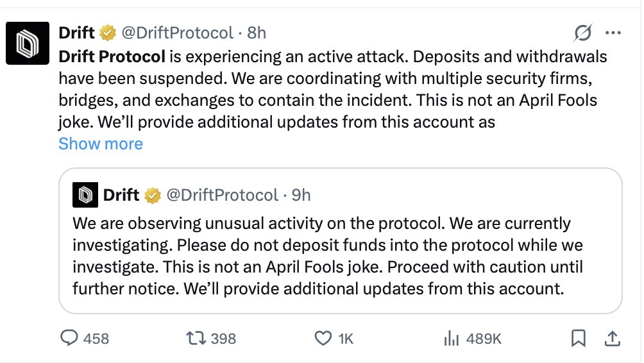Share the tweet via upload icon

point(611,338)
